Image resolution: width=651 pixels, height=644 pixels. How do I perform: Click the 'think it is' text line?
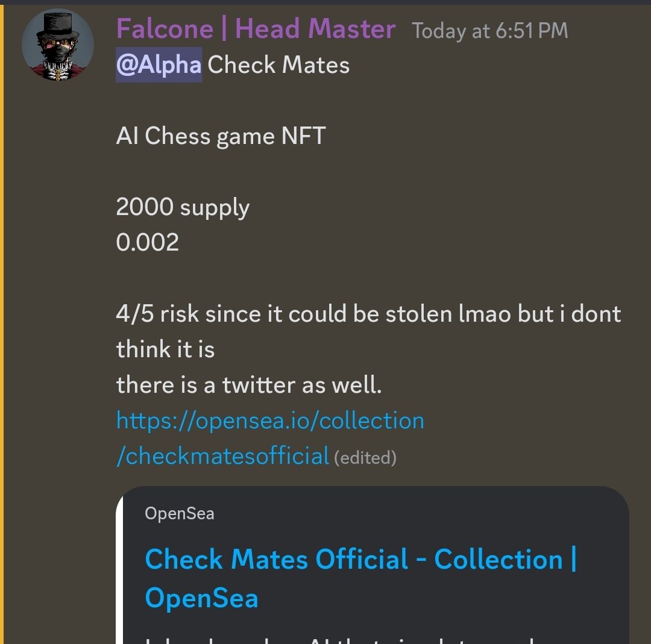tap(165, 349)
